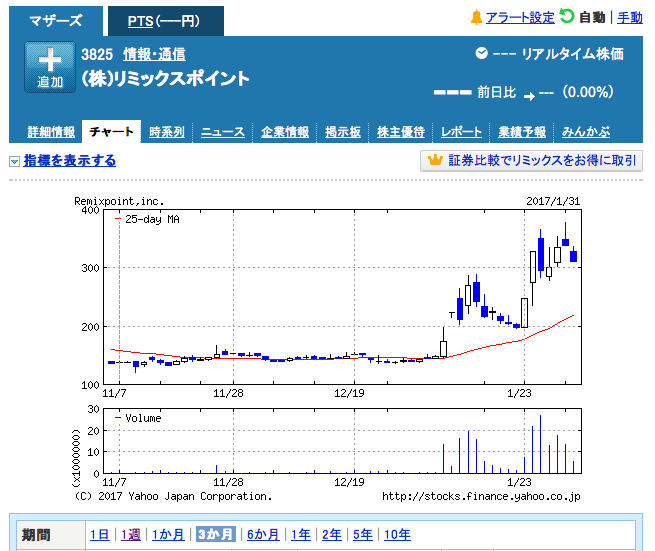Open the レポート tab
Viewport: 655px width, 551px height.
coord(461,132)
